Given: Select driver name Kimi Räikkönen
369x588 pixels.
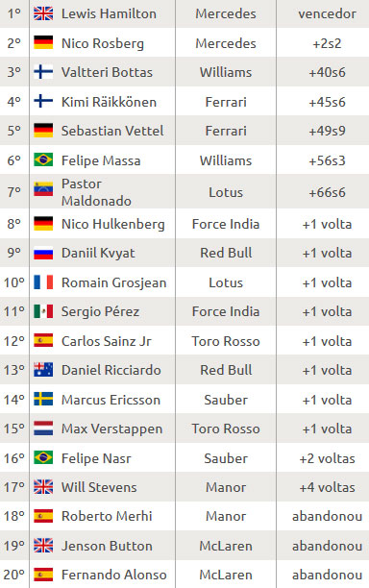Looking at the screenshot, I should pos(109,102).
